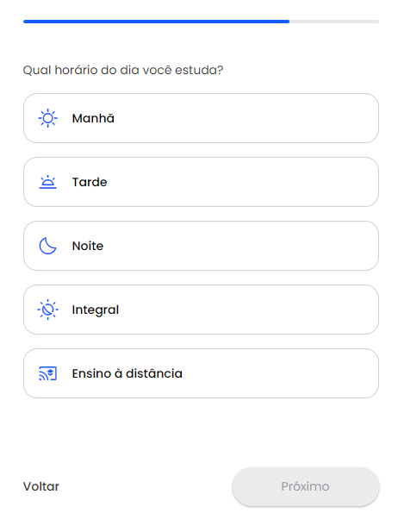The width and height of the screenshot is (398, 532).
Task: Click the gray unfilled progress bar segment
Action: (334, 22)
